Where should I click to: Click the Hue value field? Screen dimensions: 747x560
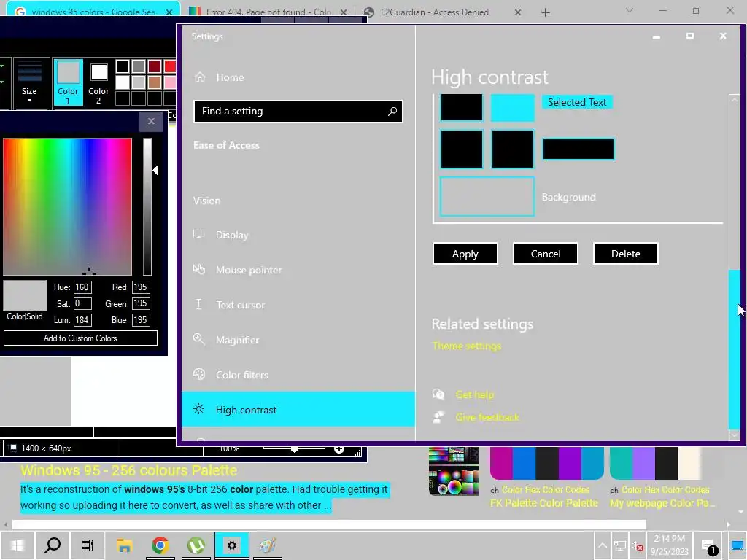[82, 287]
